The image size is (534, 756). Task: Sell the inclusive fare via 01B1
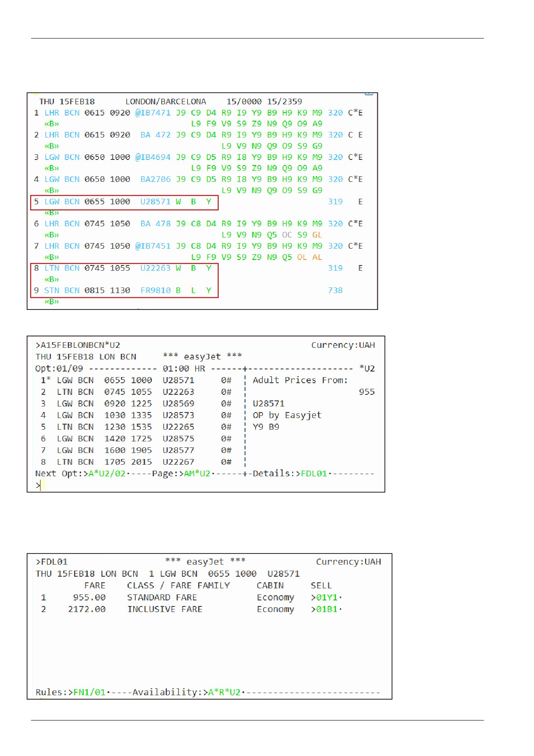click(327, 609)
